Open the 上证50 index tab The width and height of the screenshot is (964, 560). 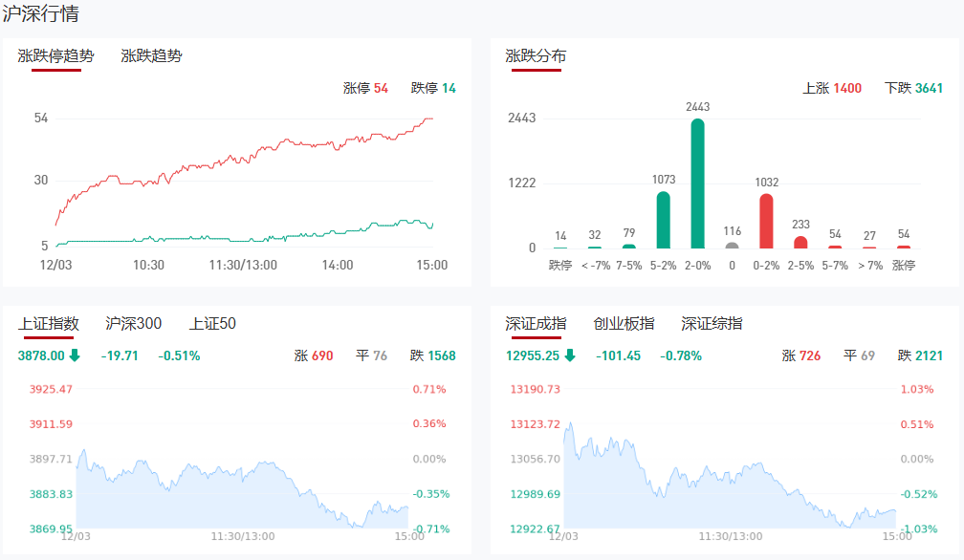(x=212, y=323)
